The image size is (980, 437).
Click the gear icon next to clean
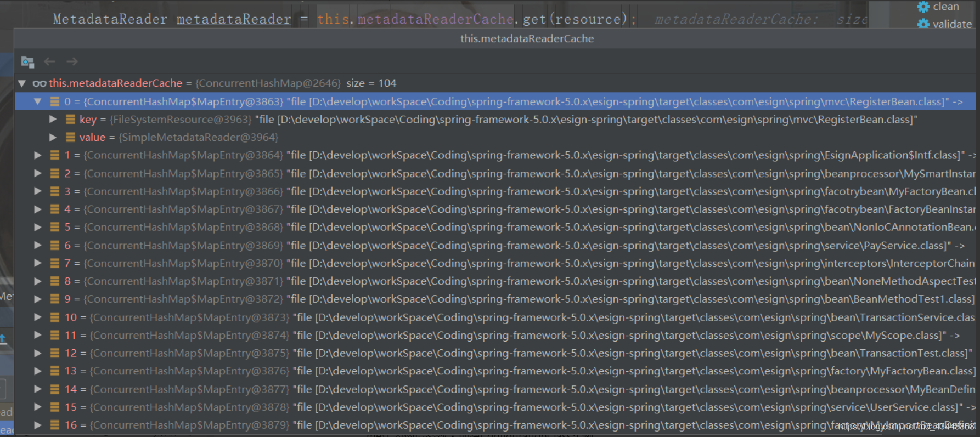(923, 7)
